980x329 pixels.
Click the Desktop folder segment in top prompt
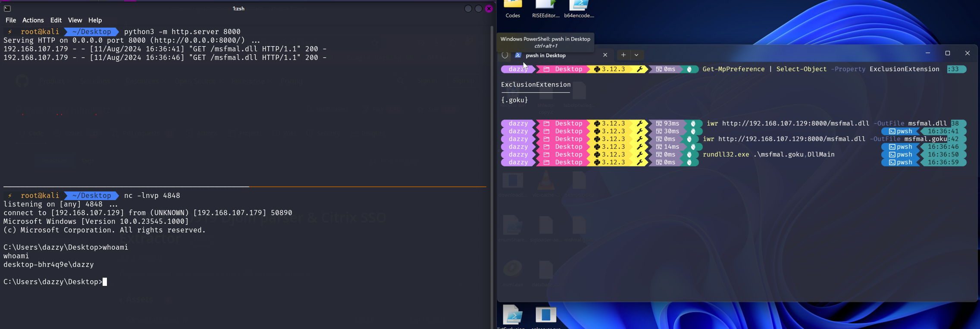pos(563,69)
